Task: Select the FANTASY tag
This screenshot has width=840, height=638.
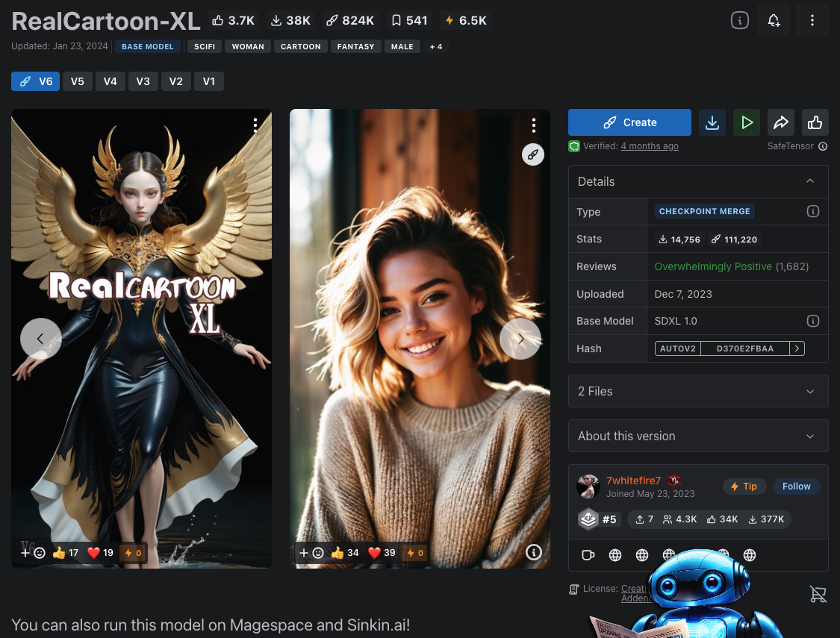Action: pyautogui.click(x=355, y=46)
